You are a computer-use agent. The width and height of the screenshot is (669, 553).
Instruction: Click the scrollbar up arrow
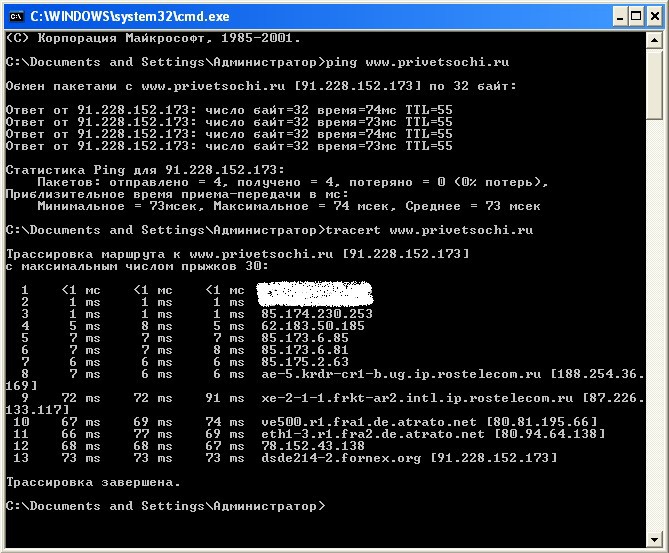[656, 39]
